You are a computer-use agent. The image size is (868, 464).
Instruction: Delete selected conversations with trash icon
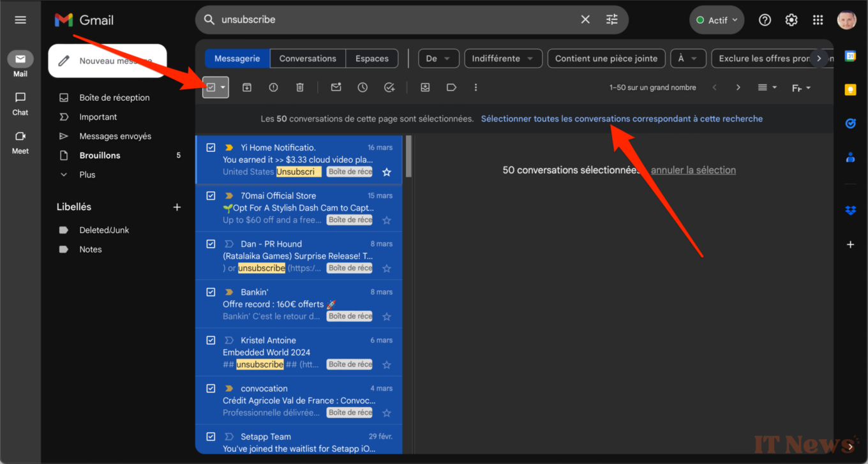click(300, 87)
